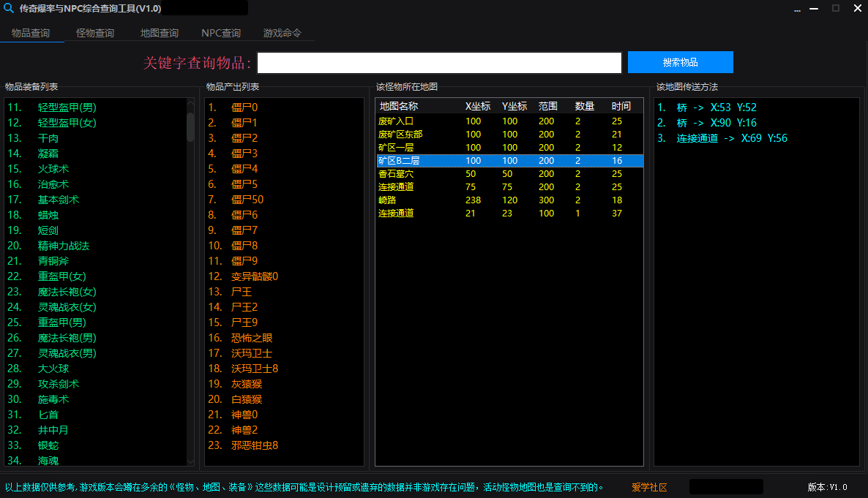The height and width of the screenshot is (498, 868).
Task: Select item 轻型盔甲(男)
Action: pos(67,107)
